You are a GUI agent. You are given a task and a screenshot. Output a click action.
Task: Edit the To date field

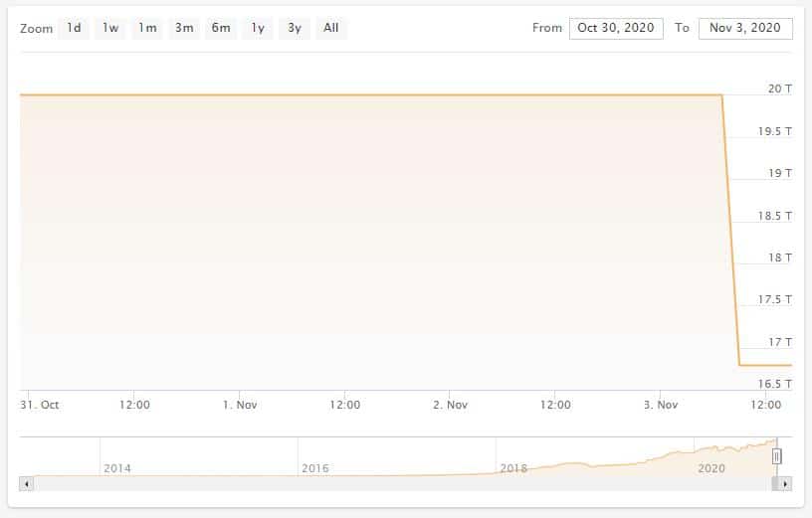(745, 29)
